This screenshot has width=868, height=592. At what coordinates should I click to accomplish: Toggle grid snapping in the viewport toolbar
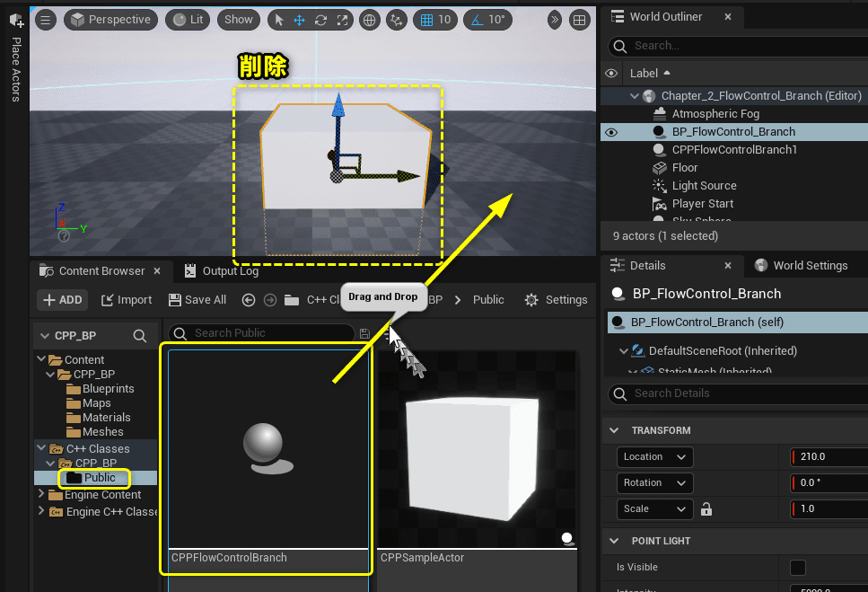tap(426, 21)
